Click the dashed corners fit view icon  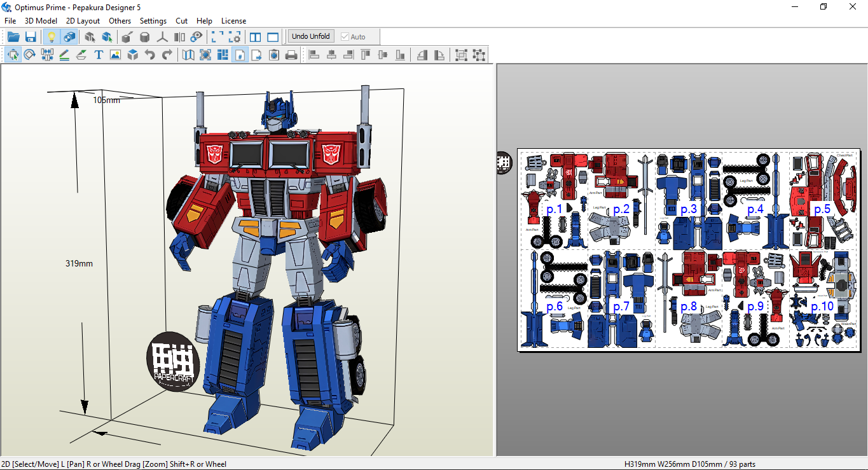[217, 37]
